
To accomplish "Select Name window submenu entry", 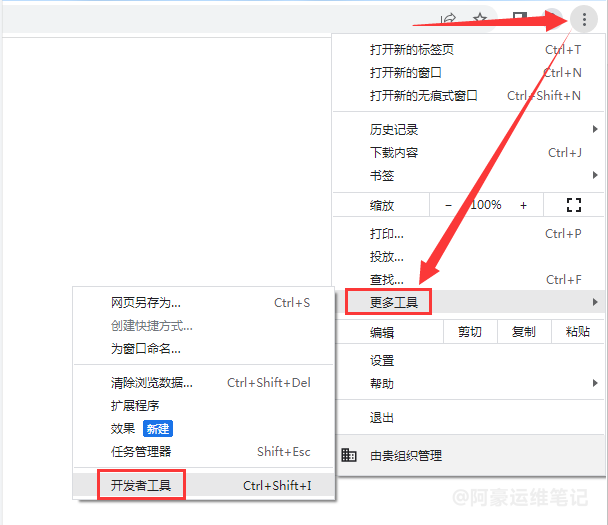I will [x=204, y=349].
